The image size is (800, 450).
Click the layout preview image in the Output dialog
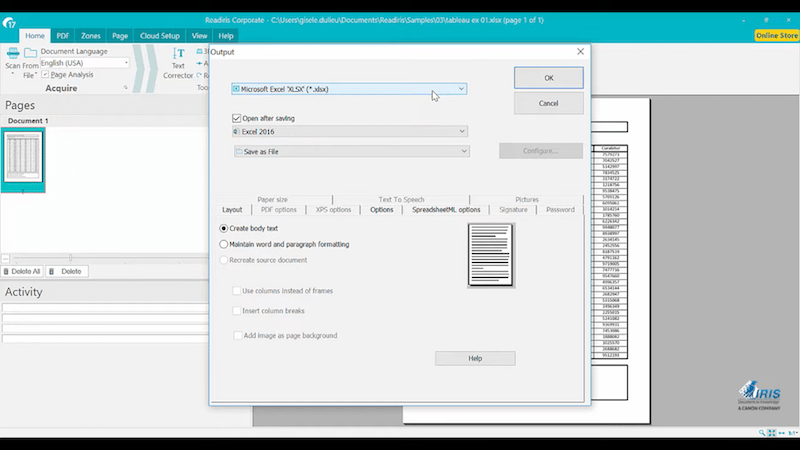(x=490, y=255)
